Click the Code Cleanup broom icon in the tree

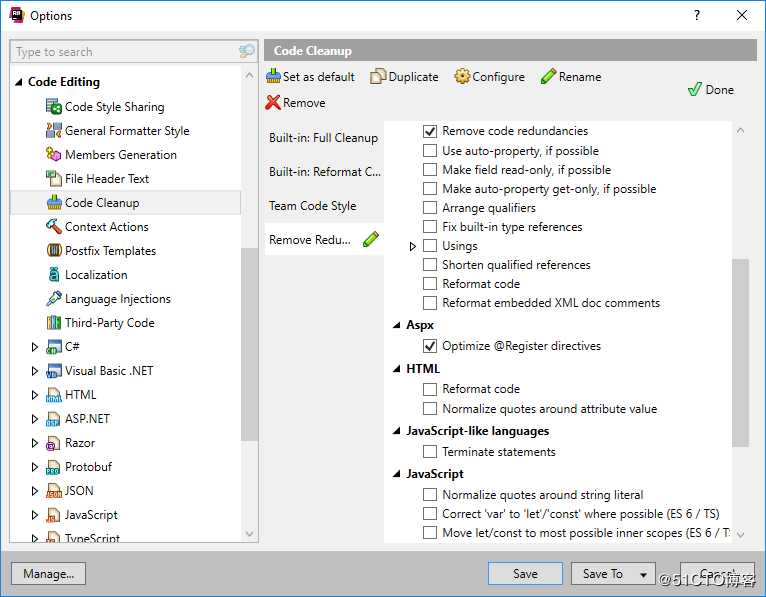(x=54, y=202)
